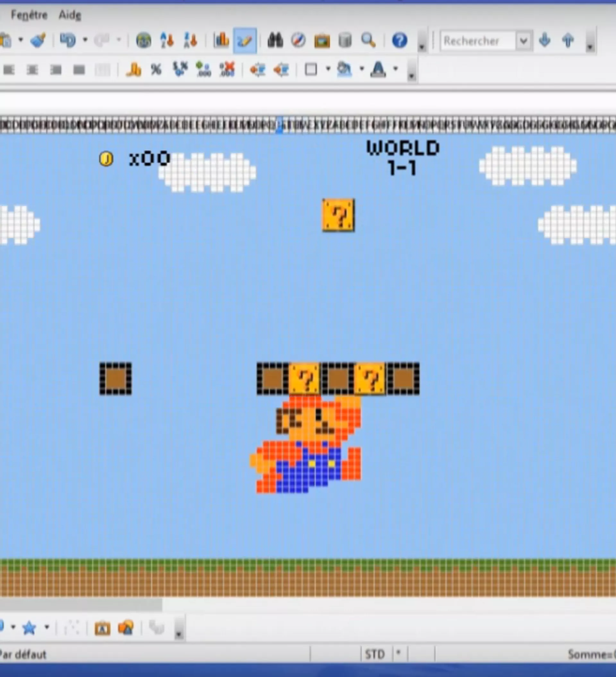Apply font color with A icon
This screenshot has width=616, height=677.
coord(378,70)
